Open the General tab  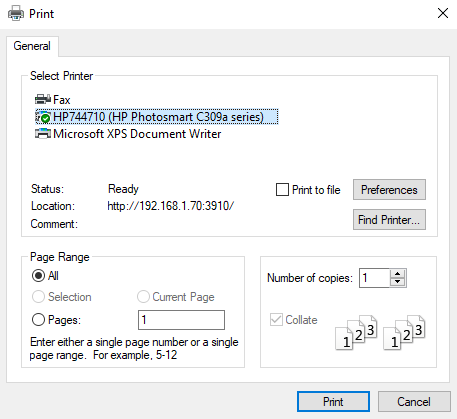coord(32,46)
